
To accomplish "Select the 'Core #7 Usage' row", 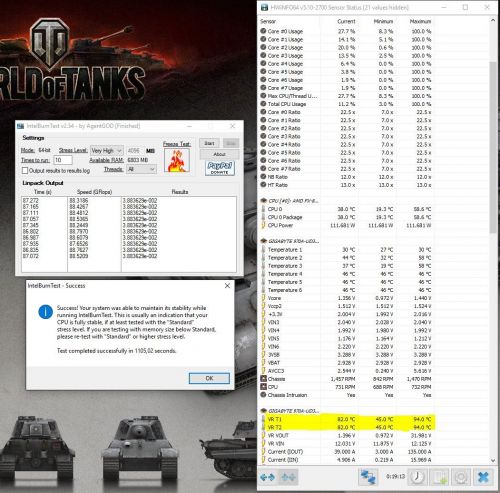I will coord(346,88).
